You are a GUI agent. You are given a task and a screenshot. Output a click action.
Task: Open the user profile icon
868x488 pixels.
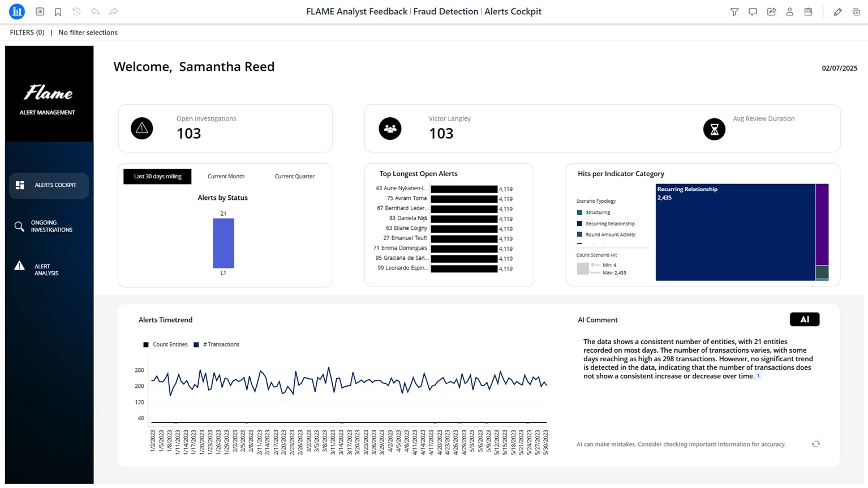[x=789, y=12]
